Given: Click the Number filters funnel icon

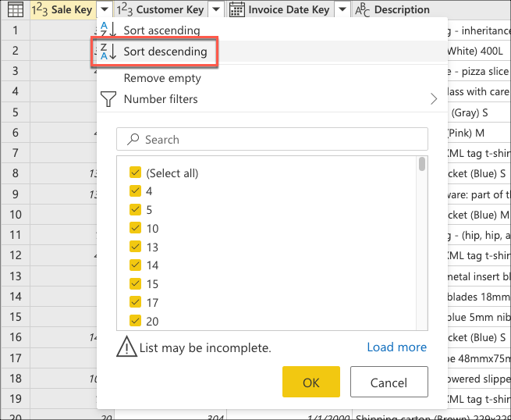Looking at the screenshot, I should coord(108,99).
